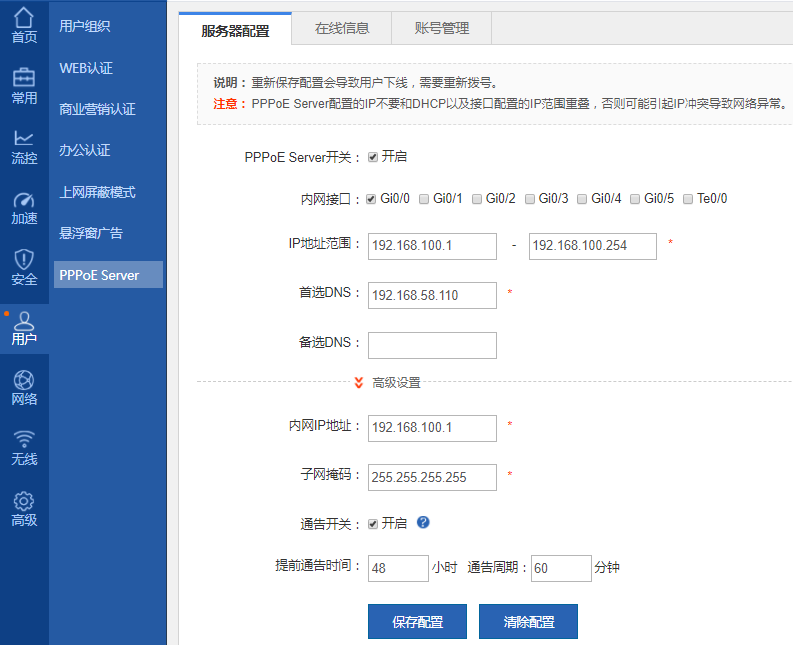Click the 备选DNS input field
Image resolution: width=793 pixels, height=645 pixels.
(432, 345)
